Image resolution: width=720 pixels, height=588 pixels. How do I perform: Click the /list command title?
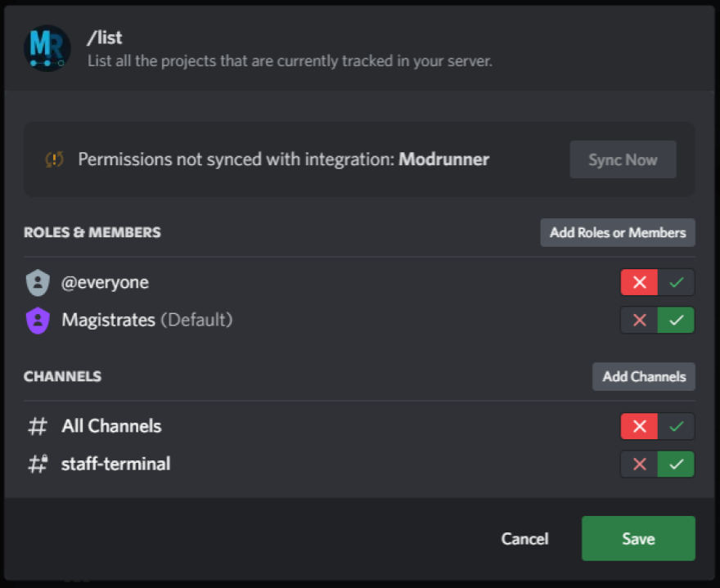105,38
